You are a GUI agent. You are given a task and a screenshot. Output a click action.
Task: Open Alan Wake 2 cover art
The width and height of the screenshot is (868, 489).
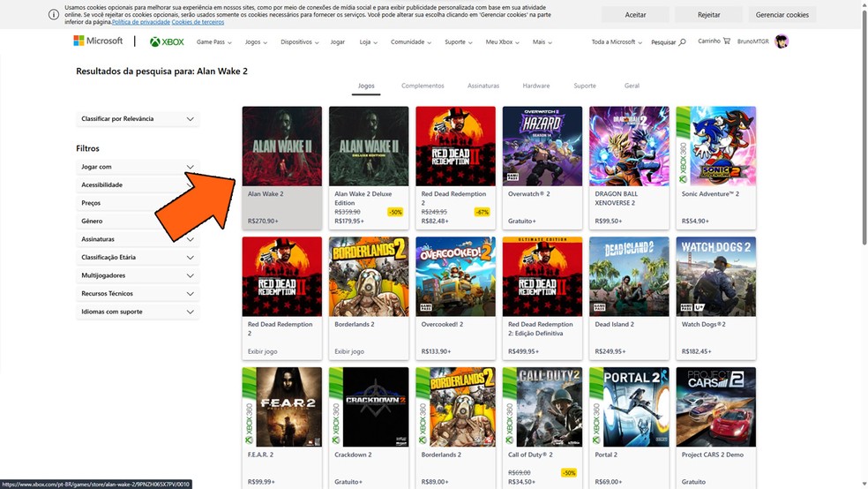pyautogui.click(x=281, y=147)
